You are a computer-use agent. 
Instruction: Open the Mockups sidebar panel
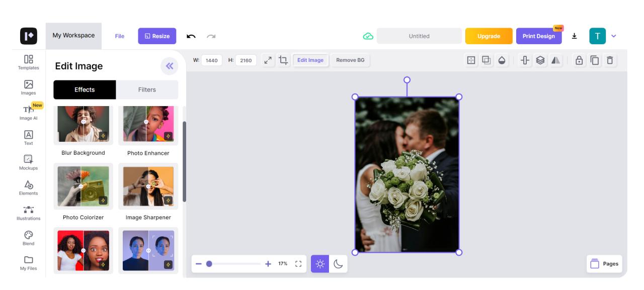(29, 163)
